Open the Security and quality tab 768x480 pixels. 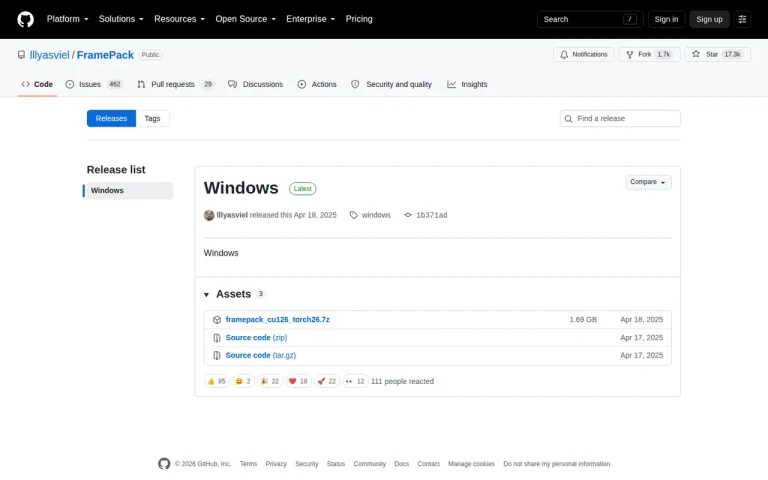[x=391, y=84]
